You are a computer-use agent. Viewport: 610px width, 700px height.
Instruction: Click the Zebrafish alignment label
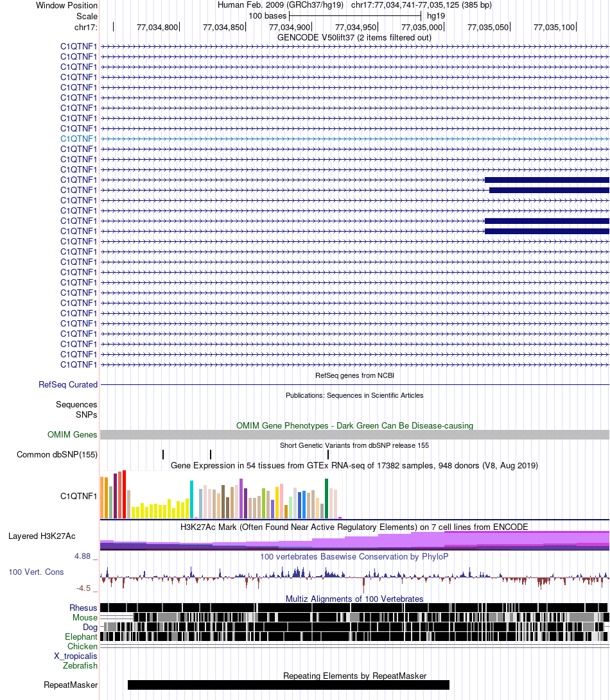pos(80,665)
